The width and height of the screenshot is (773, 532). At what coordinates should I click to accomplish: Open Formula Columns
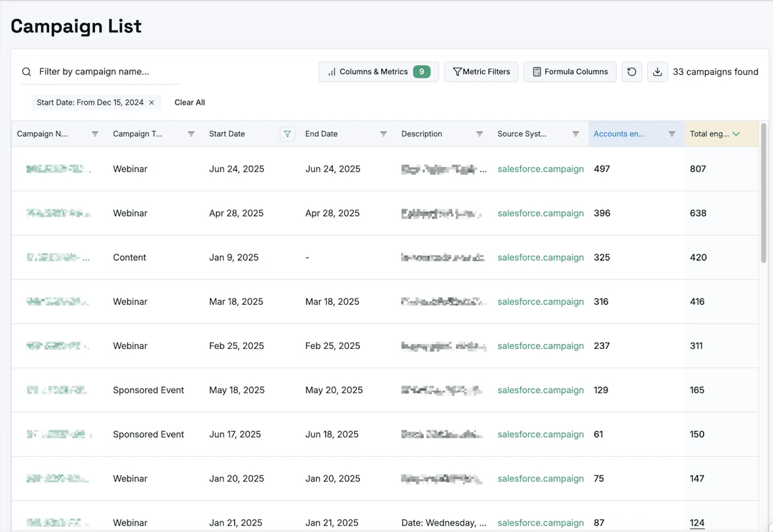570,72
